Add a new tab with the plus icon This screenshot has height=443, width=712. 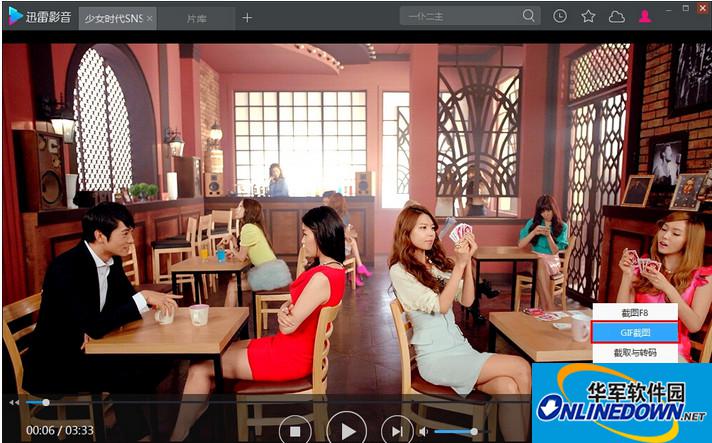(247, 17)
